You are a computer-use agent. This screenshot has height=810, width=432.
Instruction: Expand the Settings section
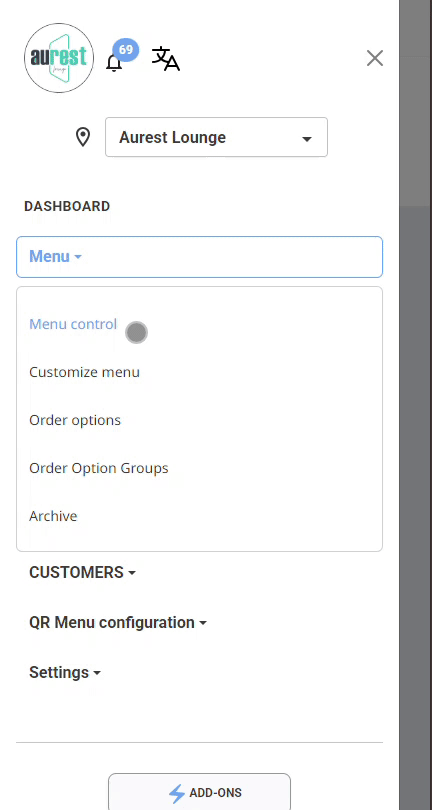[65, 673]
